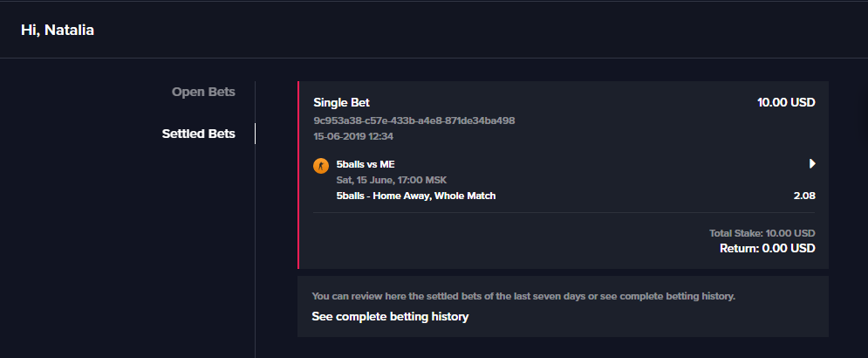Click the white Settled Bets active indicator
Image resolution: width=868 pixels, height=358 pixels.
255,134
